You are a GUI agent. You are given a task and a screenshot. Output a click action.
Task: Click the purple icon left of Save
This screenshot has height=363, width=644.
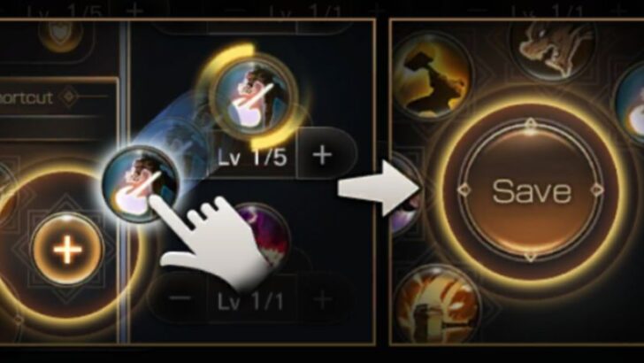click(x=404, y=194)
